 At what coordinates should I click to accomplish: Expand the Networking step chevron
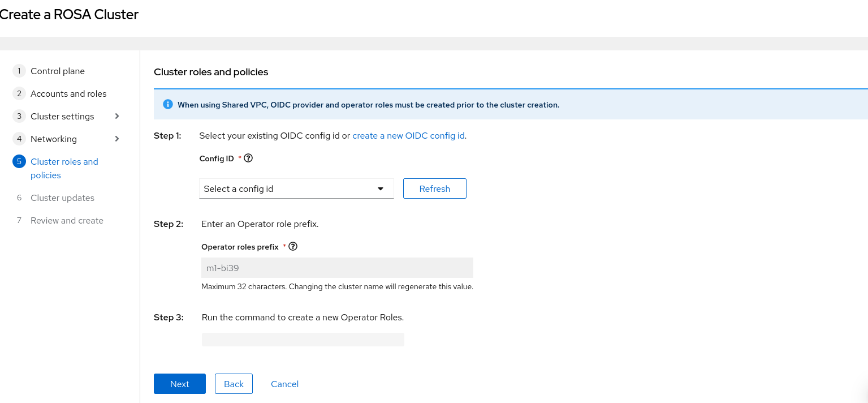[x=117, y=139]
